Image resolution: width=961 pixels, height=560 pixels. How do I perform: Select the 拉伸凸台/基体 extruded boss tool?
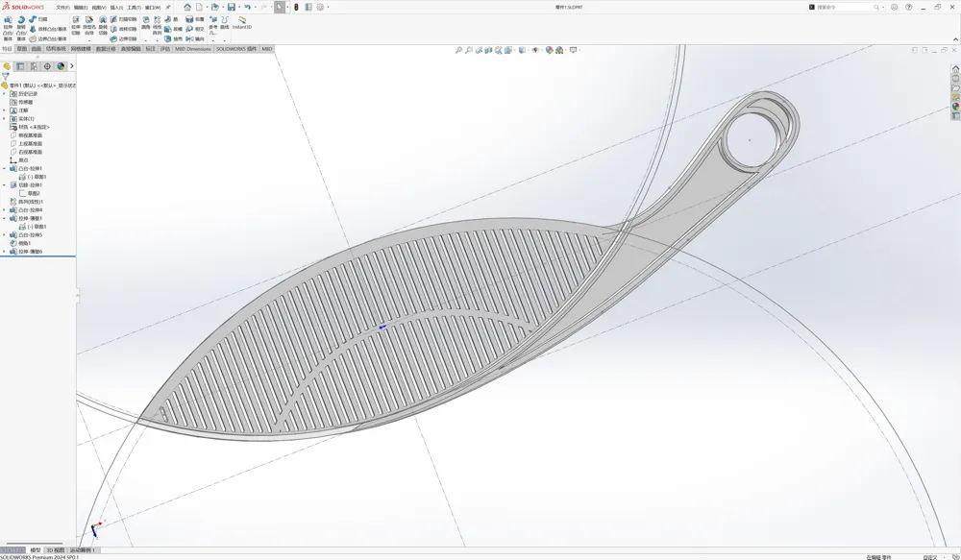click(8, 28)
